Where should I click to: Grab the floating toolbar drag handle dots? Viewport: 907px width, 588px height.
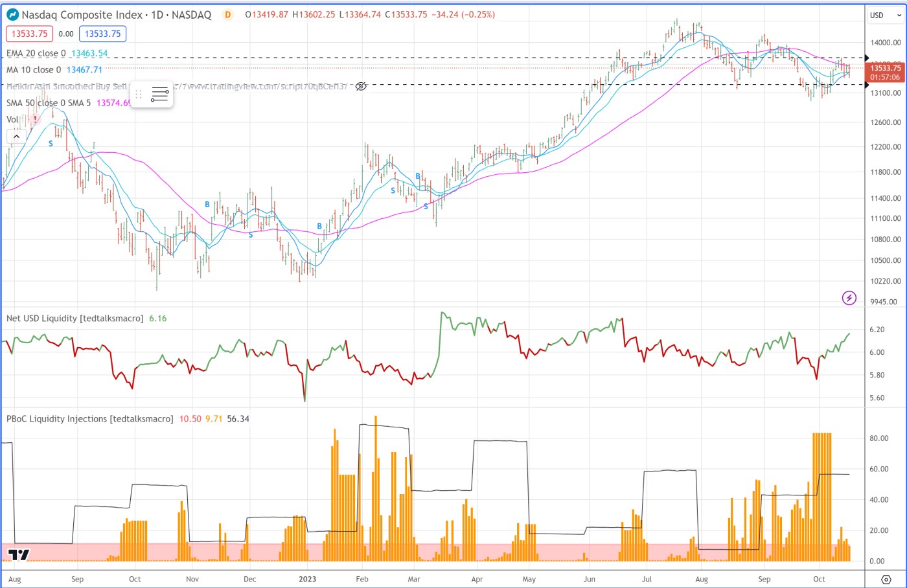tap(138, 95)
